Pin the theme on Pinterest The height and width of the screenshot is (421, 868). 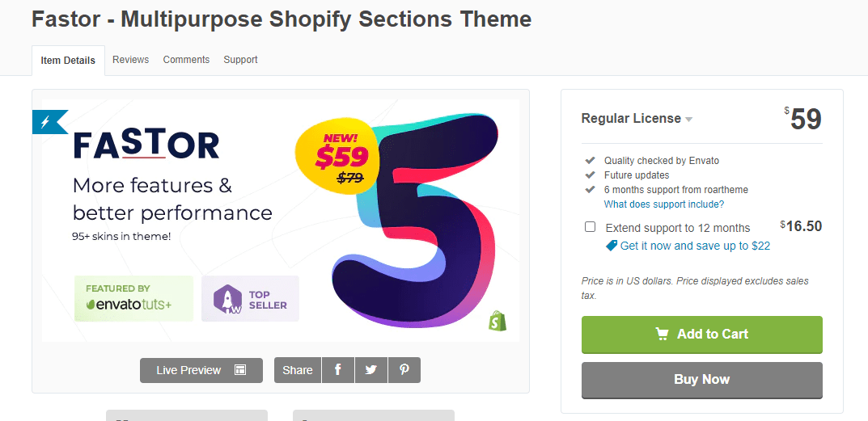[404, 370]
